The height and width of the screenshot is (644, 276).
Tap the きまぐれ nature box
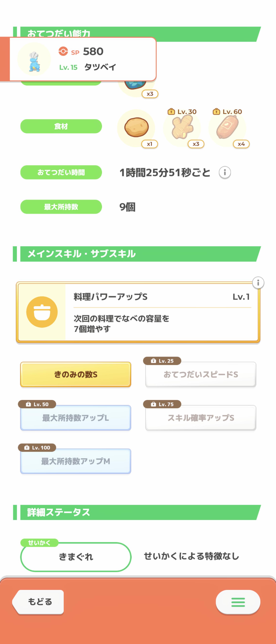(76, 557)
